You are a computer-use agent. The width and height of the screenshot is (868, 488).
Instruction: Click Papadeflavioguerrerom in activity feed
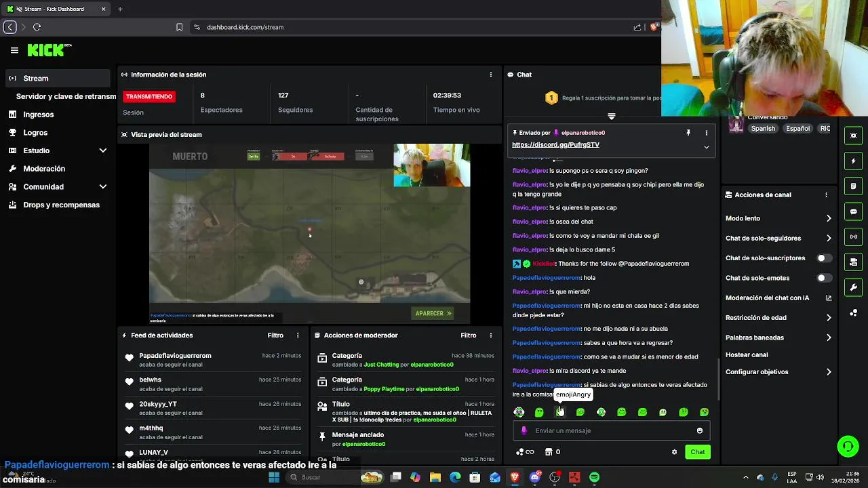point(175,356)
